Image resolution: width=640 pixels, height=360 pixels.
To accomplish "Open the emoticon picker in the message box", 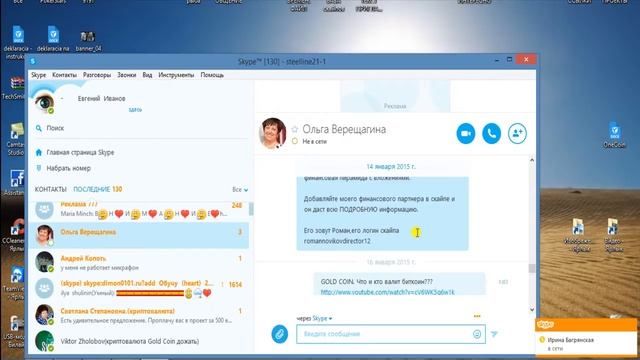I will [x=477, y=334].
